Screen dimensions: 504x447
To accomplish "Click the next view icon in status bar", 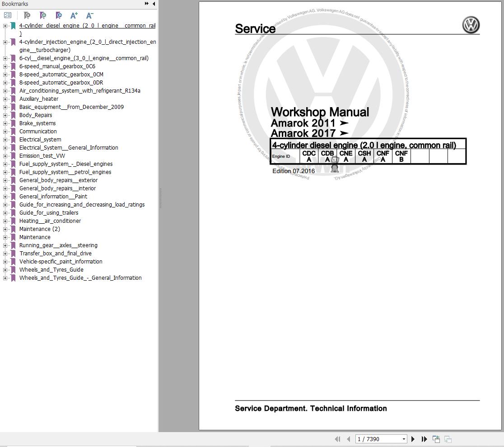I will click(x=448, y=439).
